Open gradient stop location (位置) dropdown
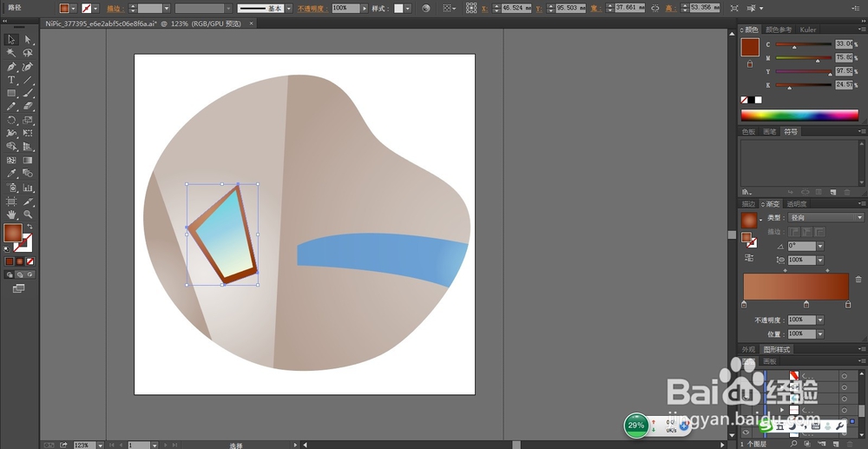Screen dimensions: 868x449 point(820,333)
